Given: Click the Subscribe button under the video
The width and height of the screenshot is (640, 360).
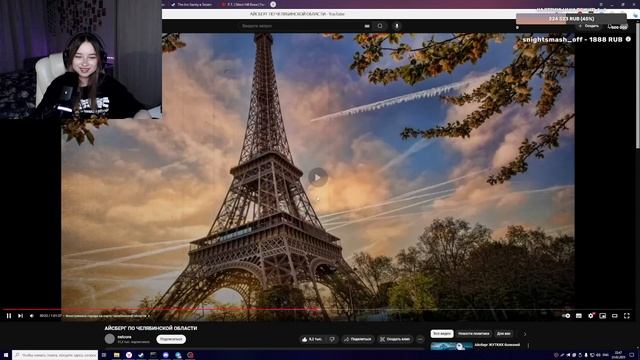Looking at the screenshot, I should pos(171,339).
